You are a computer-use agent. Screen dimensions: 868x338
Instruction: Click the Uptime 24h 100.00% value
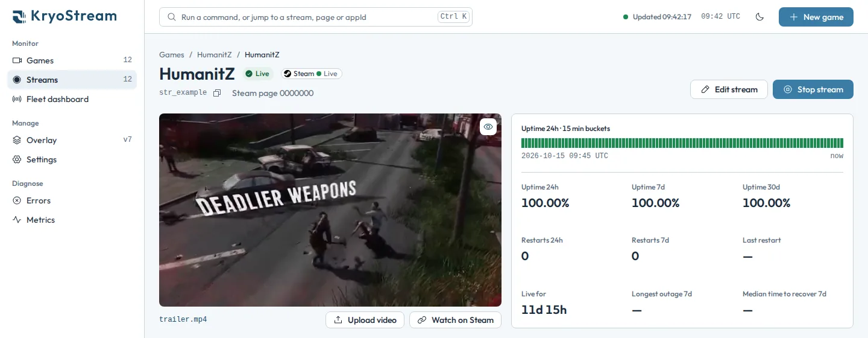pyautogui.click(x=546, y=203)
